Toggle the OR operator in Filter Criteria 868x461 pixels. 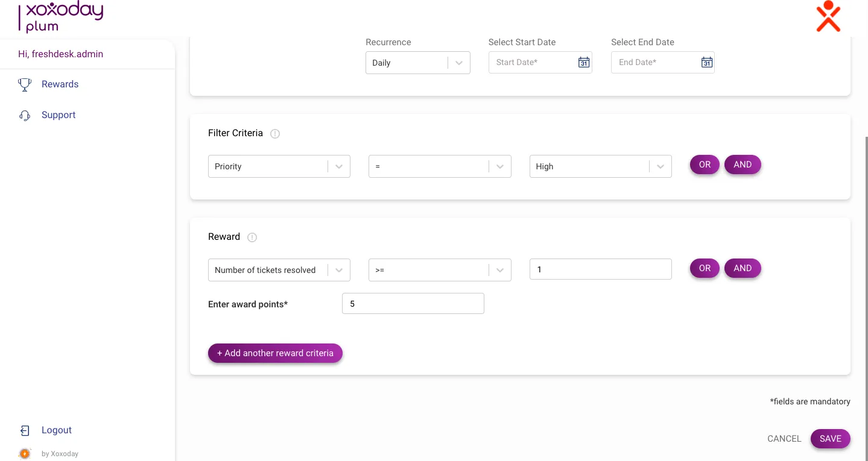tap(705, 165)
